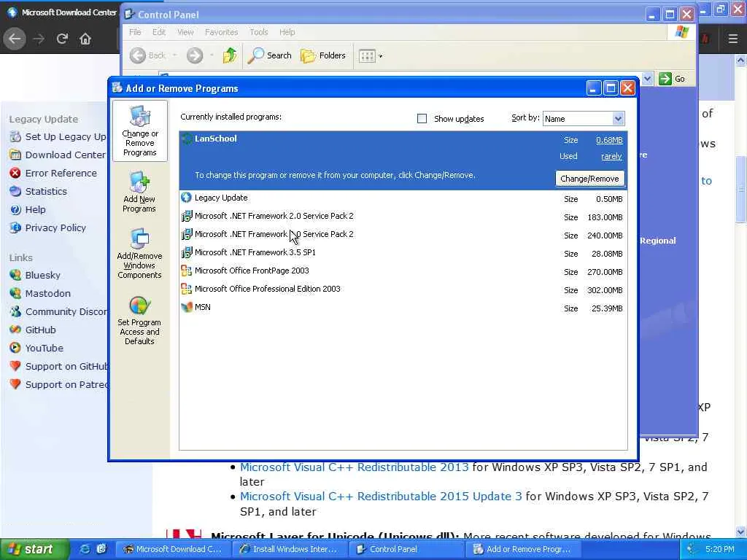Click the Office Professional Edition 2003 icon
This screenshot has height=560, width=747.
click(186, 289)
